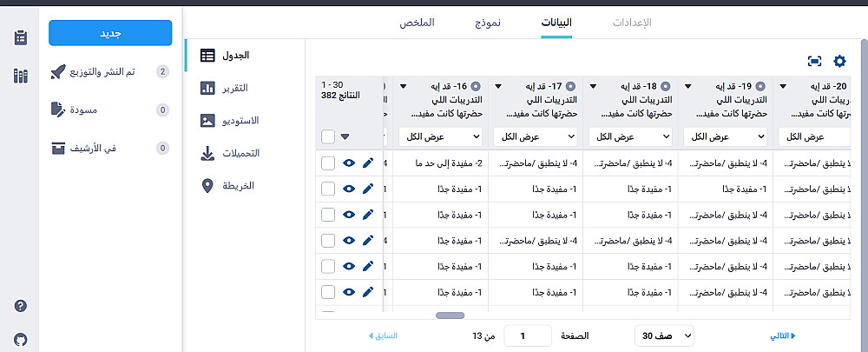The height and width of the screenshot is (352, 868).
Task: Open عرض الكل filter for column 18
Action: click(x=630, y=136)
